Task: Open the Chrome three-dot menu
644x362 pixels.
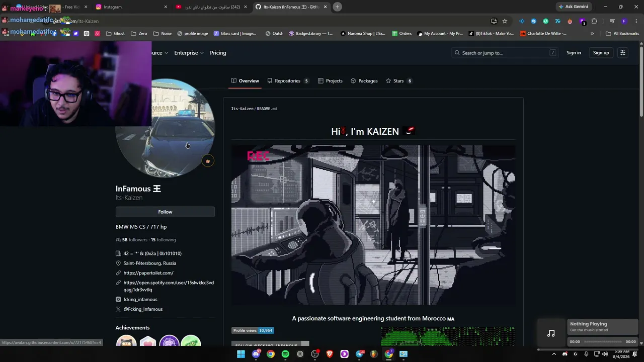Action: point(636,21)
